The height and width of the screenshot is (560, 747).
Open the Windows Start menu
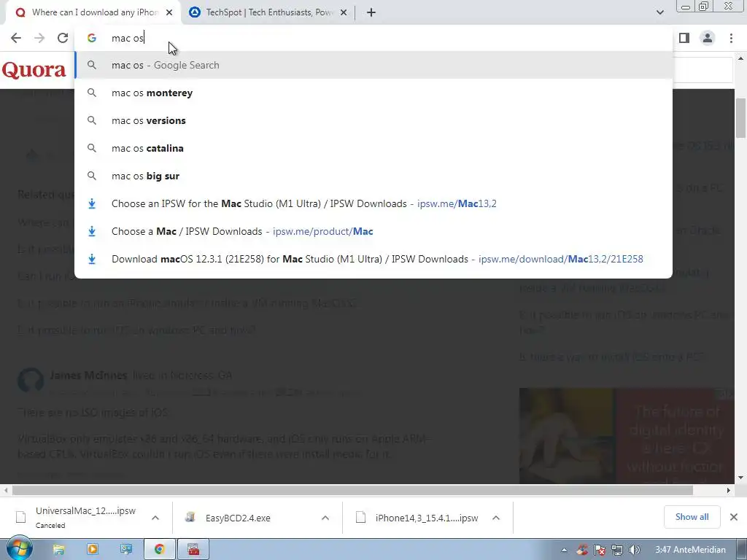[19, 549]
